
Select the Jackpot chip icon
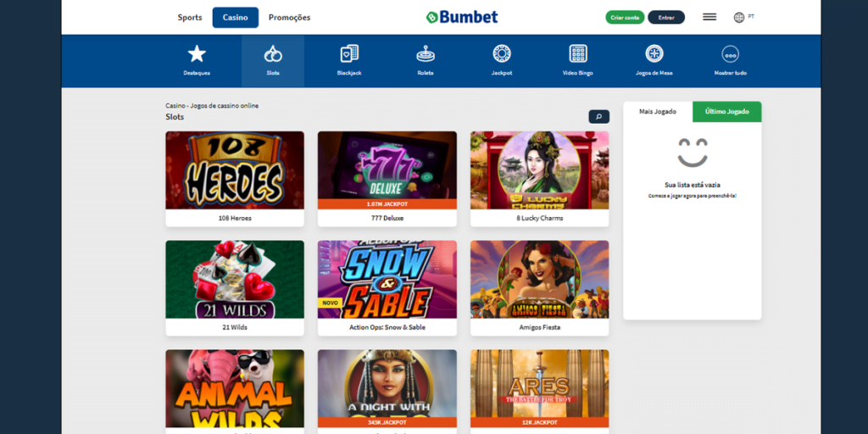click(502, 53)
